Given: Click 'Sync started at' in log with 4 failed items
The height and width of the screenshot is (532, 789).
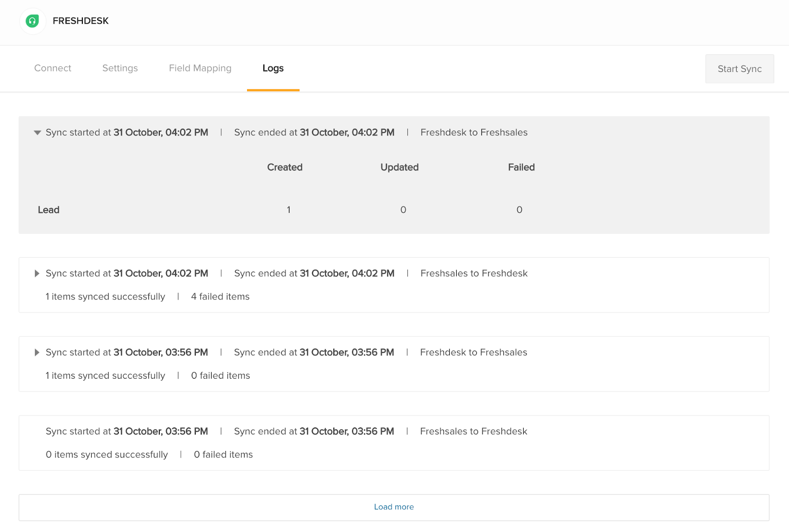Looking at the screenshot, I should pos(127,274).
